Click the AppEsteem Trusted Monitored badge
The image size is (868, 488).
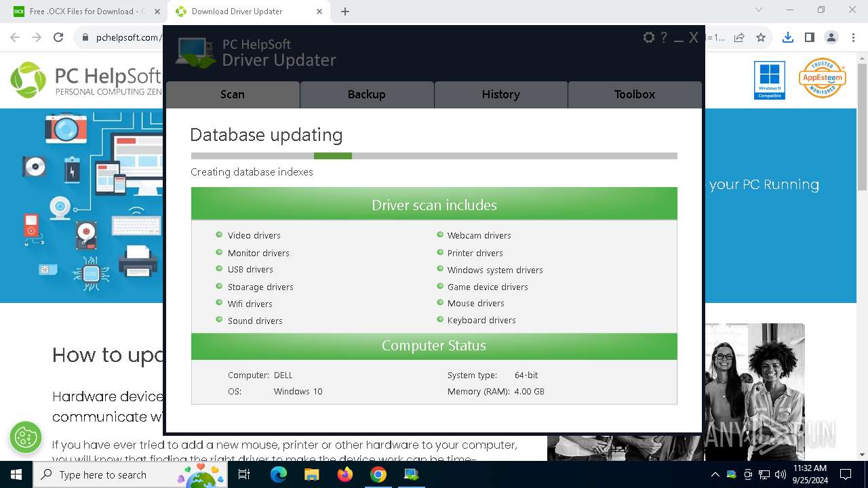point(823,78)
